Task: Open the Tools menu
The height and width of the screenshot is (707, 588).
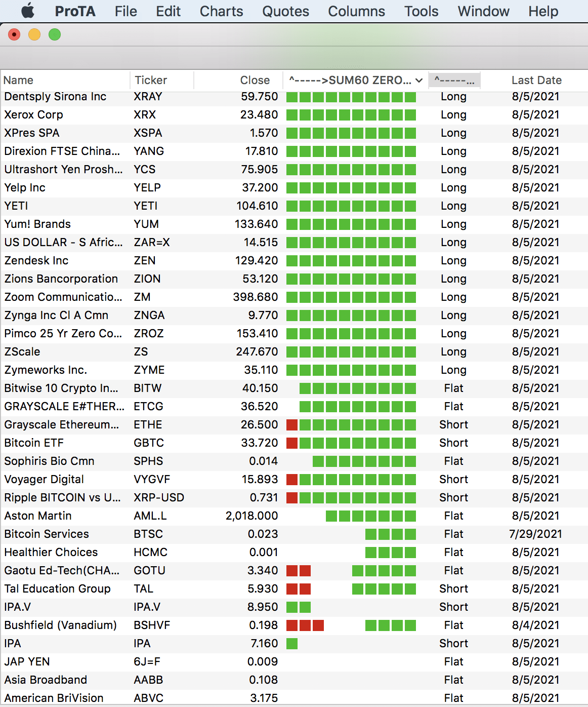Action: (421, 11)
